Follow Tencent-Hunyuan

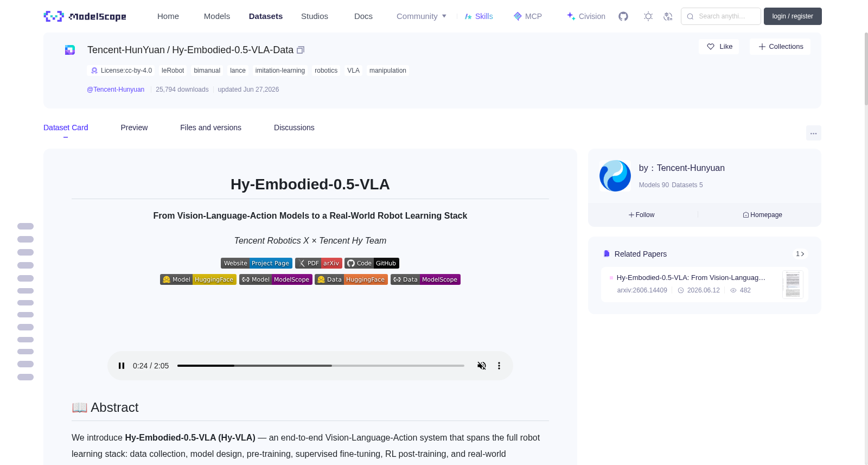pos(642,215)
